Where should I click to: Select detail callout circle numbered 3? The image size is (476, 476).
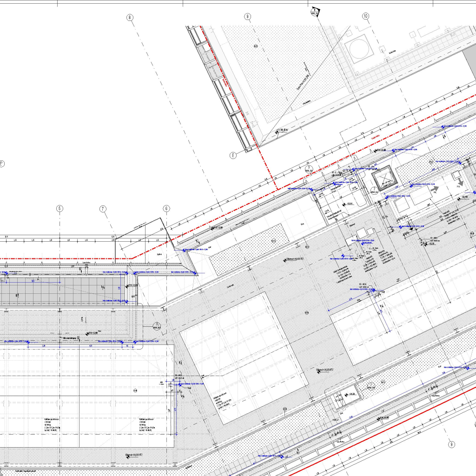[x=309, y=168]
